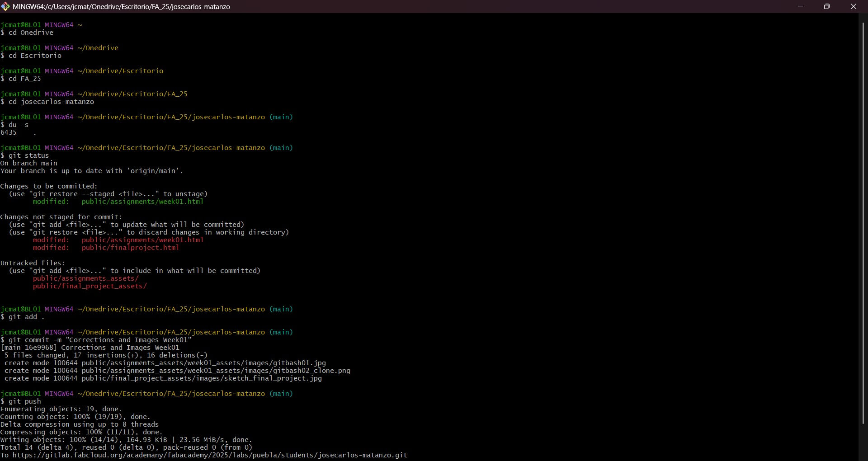Click the '~/Onedrive/Escritorio/FA_25' prompt line

(94, 94)
